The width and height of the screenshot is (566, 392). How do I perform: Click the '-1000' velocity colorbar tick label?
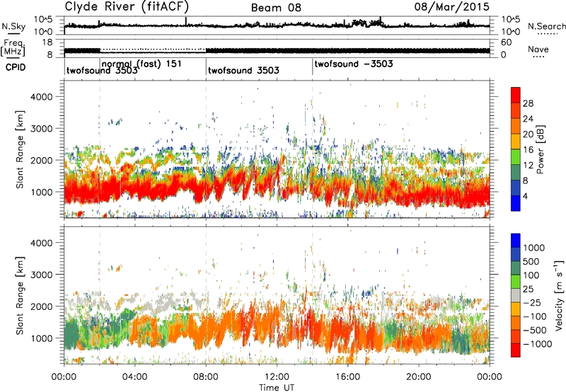(538, 344)
